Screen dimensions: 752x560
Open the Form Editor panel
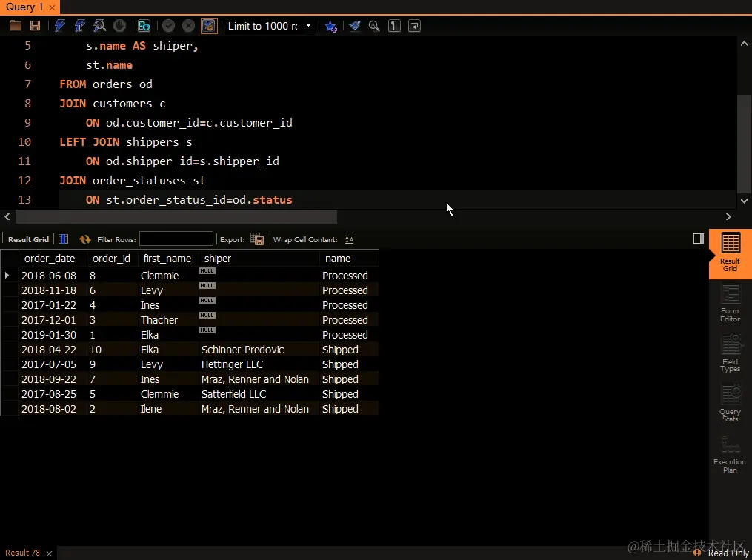pos(730,304)
